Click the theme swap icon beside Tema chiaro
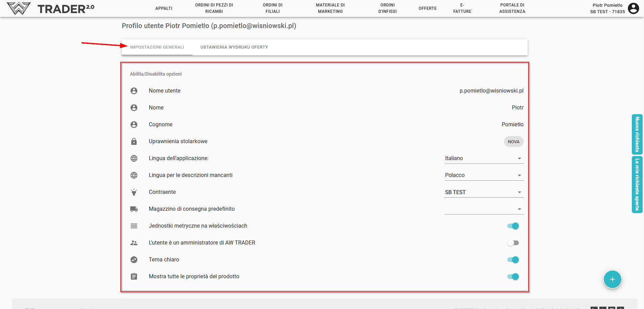Viewport: 644px width, 309px height. (x=134, y=260)
